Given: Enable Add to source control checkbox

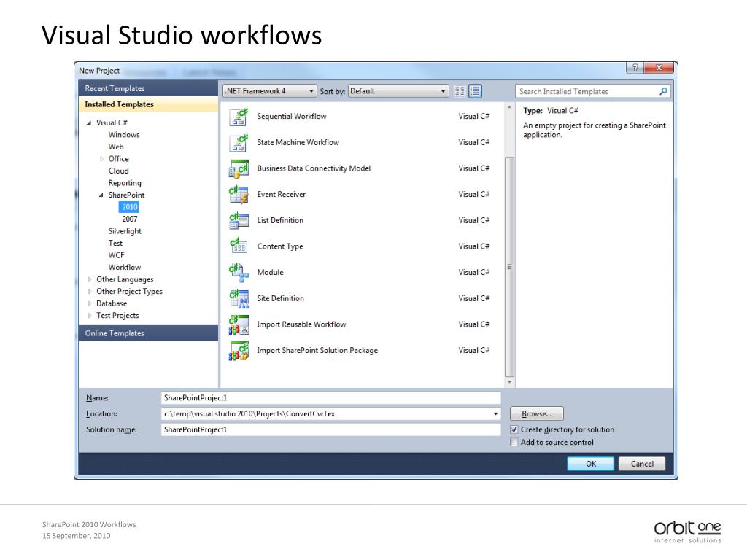Looking at the screenshot, I should [514, 443].
